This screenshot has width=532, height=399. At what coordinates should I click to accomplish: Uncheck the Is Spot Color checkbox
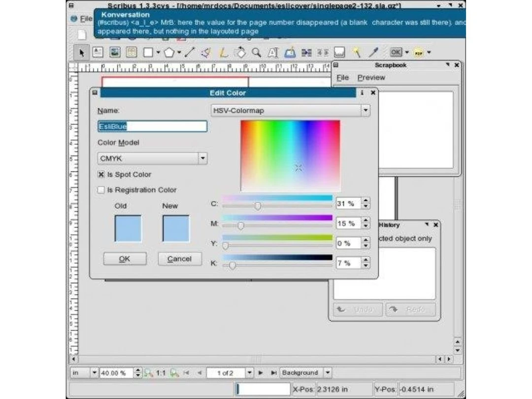[101, 174]
